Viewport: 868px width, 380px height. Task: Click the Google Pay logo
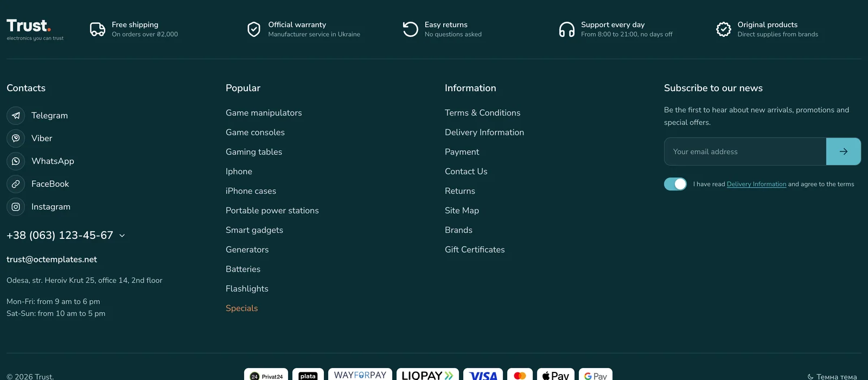(x=596, y=375)
